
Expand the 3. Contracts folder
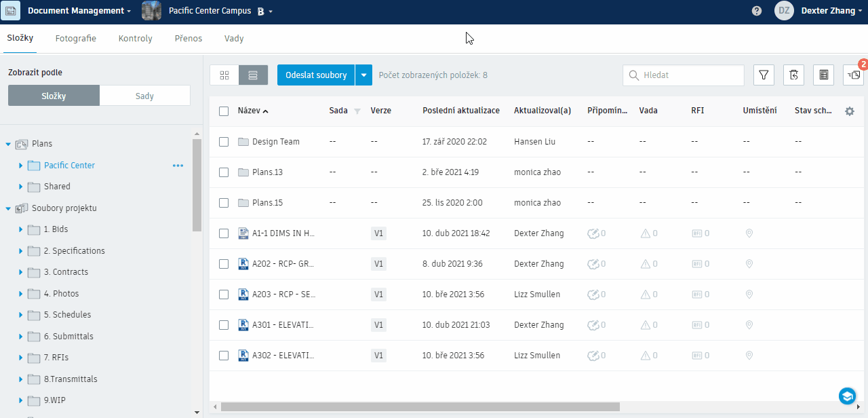(x=20, y=272)
